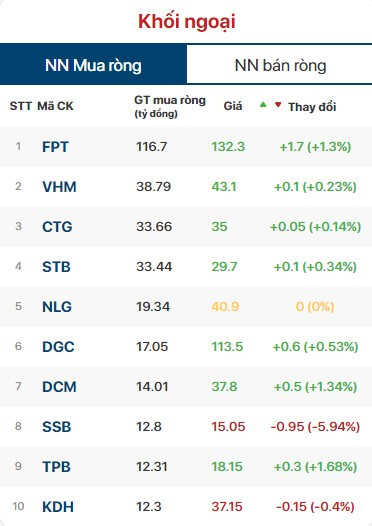Screen dimensions: 372x526
Task: Open the FPT stock link
Action: click(55, 147)
